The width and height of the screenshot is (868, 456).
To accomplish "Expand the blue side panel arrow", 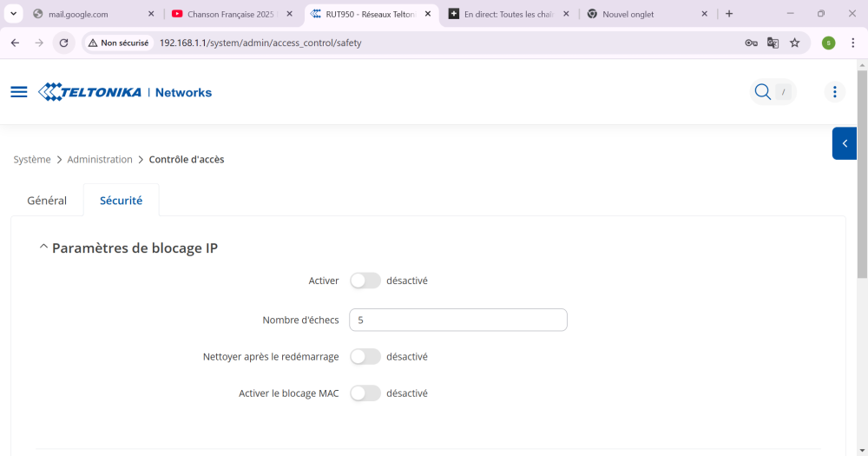I will 845,143.
